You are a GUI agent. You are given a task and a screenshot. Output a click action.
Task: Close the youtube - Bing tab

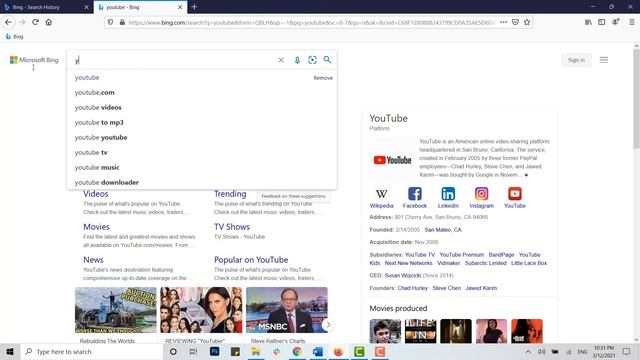[x=180, y=7]
